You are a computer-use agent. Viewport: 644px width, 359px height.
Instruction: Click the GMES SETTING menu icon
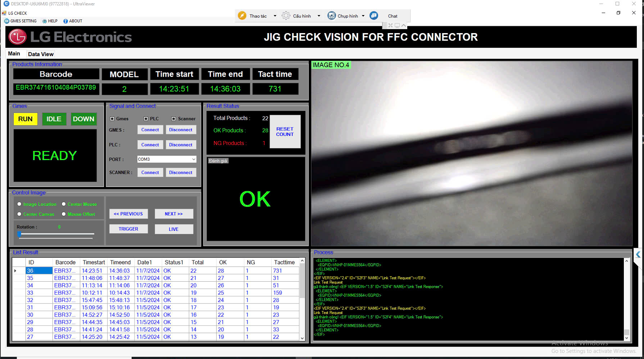6,21
